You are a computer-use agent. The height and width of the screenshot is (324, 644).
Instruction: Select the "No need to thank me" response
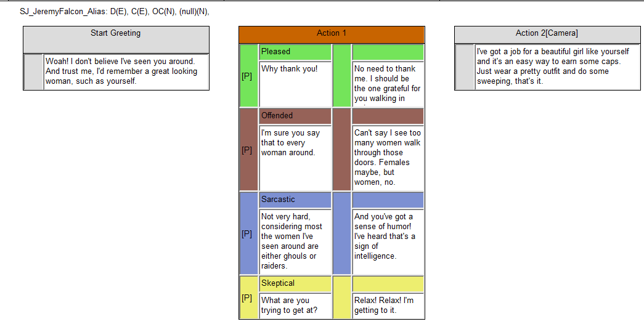click(x=387, y=84)
